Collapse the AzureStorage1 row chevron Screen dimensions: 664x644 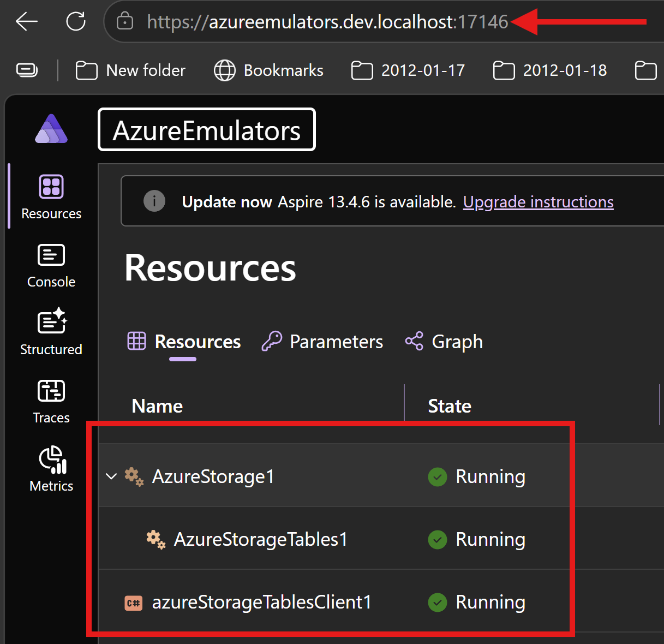(x=111, y=476)
